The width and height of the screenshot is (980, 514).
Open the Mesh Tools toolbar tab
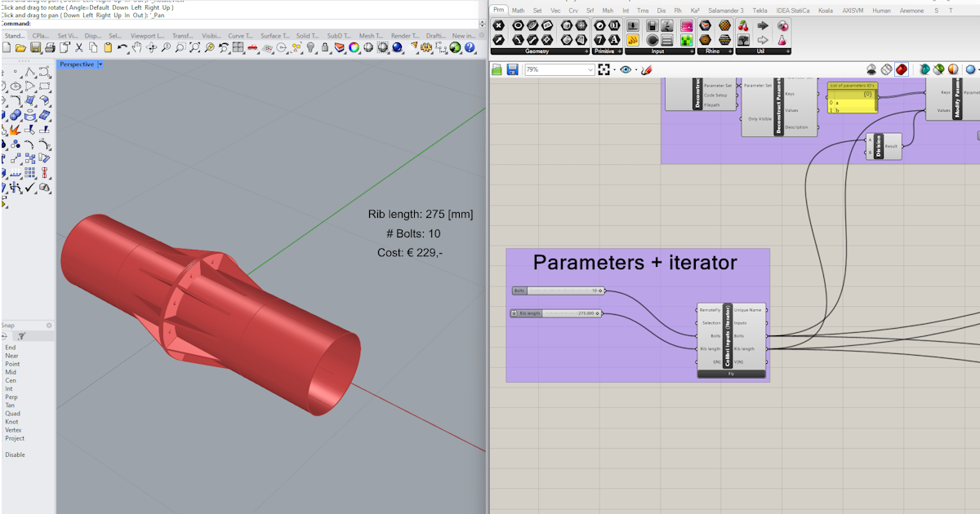coord(371,36)
